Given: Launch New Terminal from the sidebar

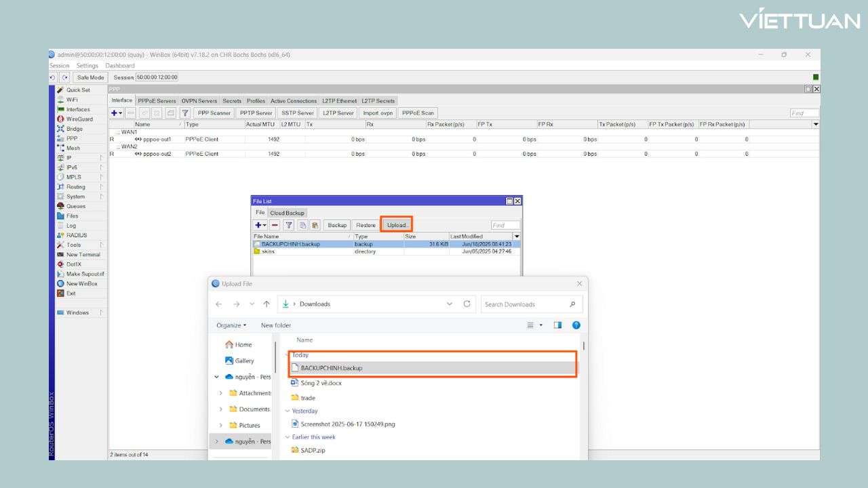Looking at the screenshot, I should (x=83, y=255).
